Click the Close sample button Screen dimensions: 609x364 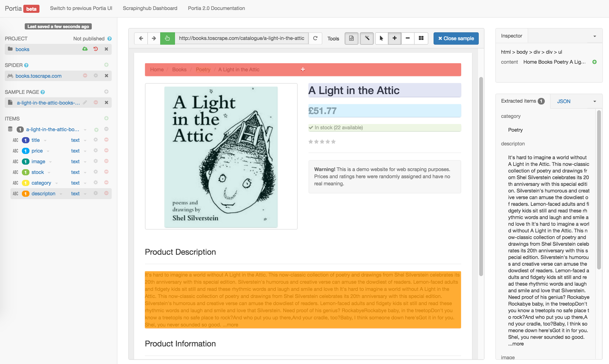pyautogui.click(x=456, y=38)
